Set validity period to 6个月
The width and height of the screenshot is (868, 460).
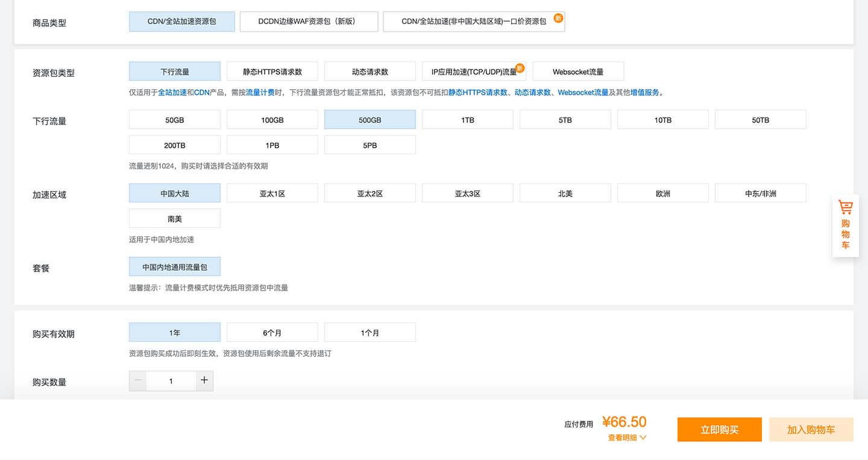pos(272,332)
